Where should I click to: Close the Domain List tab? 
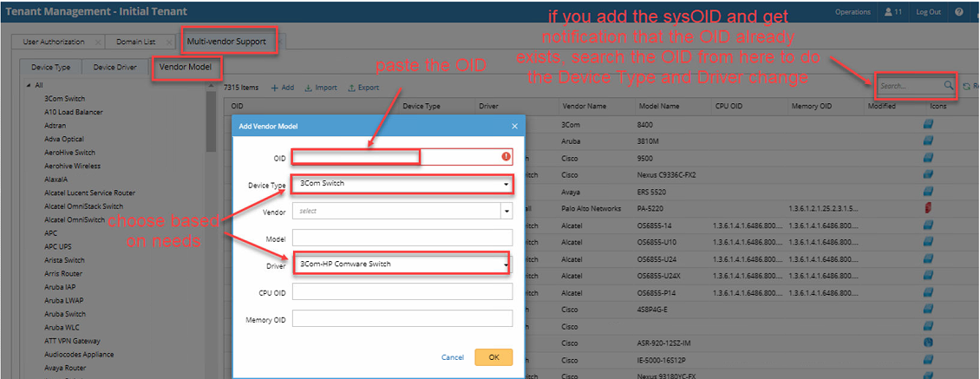coord(169,42)
